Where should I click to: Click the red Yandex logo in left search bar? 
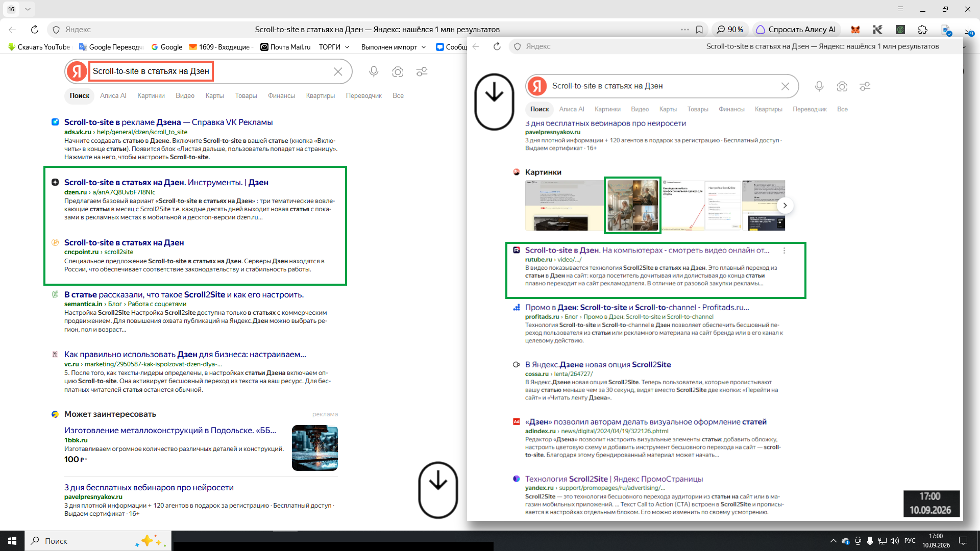[77, 71]
